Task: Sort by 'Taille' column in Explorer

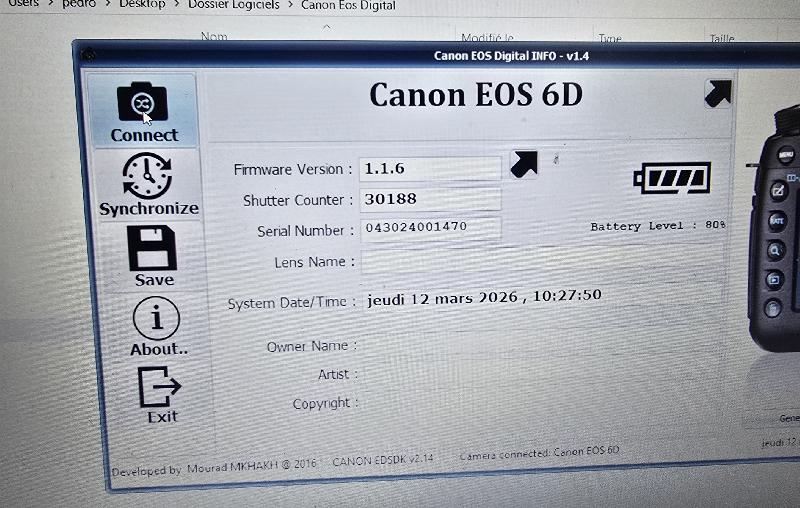Action: [722, 38]
